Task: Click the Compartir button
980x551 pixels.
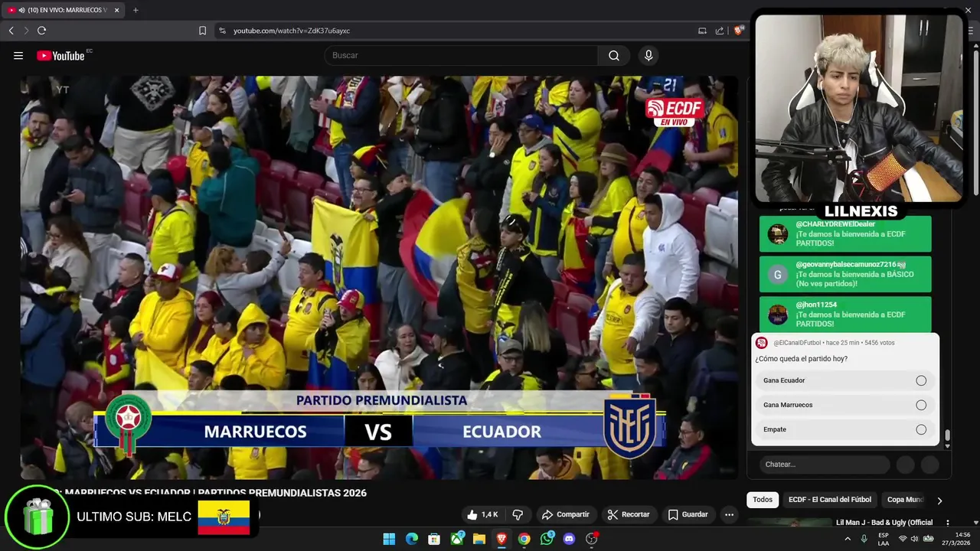Action: coord(565,514)
